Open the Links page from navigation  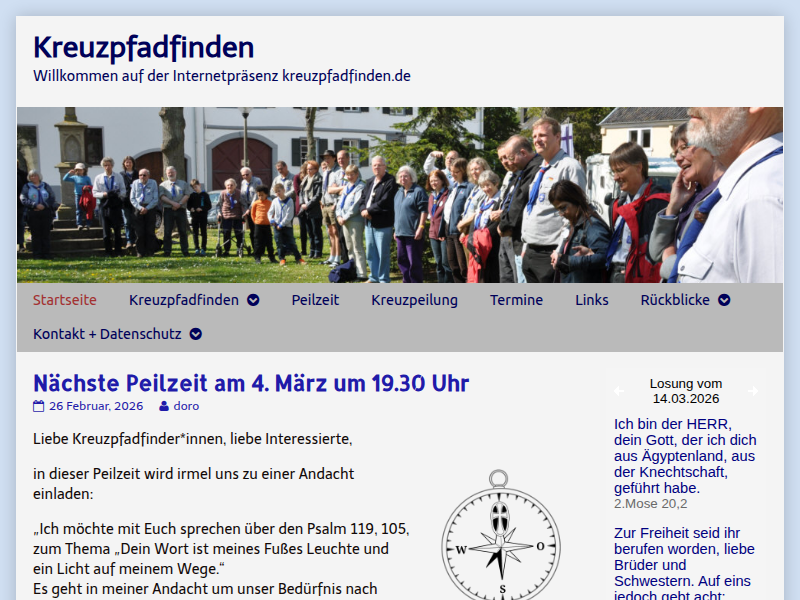tap(591, 300)
